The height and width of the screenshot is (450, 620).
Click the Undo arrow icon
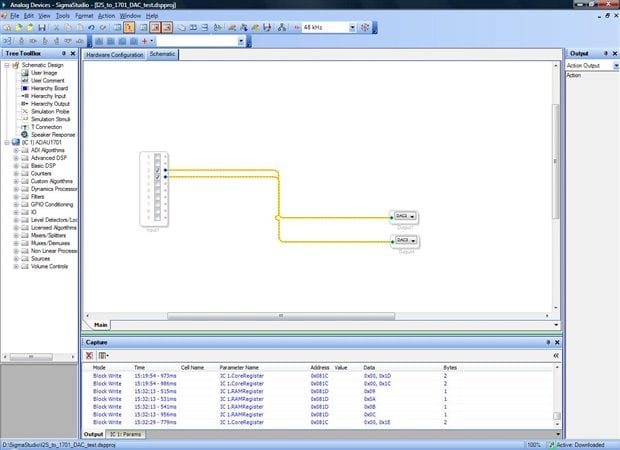click(x=91, y=27)
